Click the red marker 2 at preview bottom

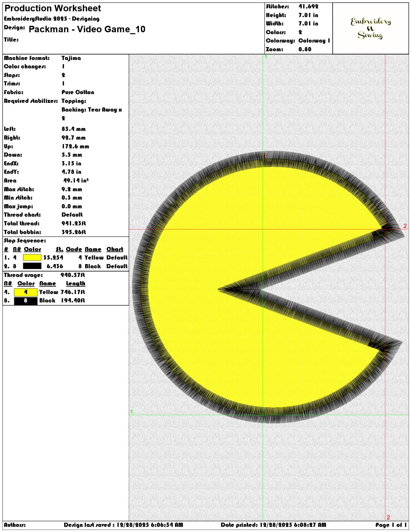click(388, 517)
